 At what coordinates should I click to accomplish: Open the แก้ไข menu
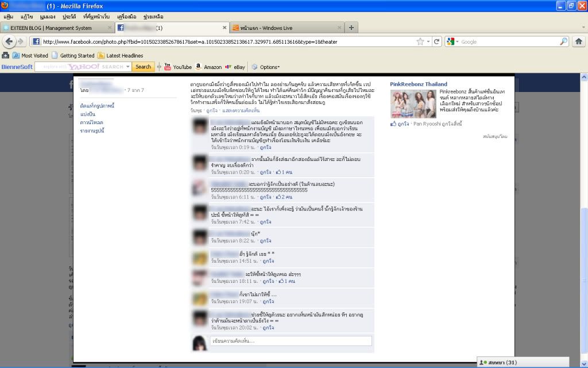(x=26, y=17)
